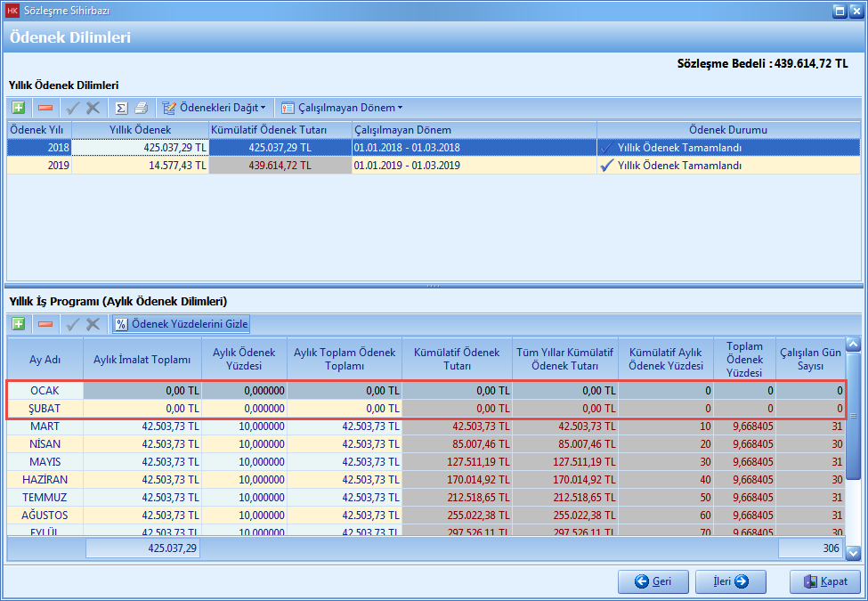Add a row in Yıllık İş Programı toolbar
Image resolution: width=868 pixels, height=601 pixels.
[19, 324]
